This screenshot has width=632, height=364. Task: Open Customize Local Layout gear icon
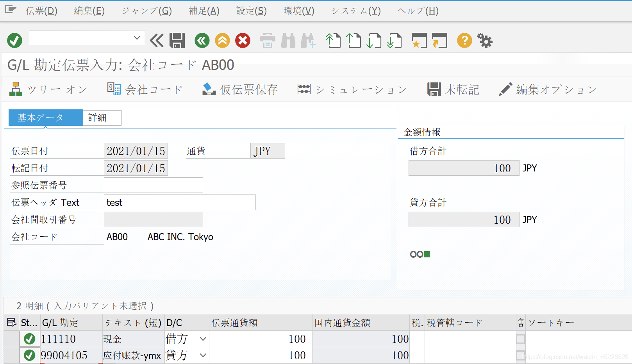(x=485, y=40)
